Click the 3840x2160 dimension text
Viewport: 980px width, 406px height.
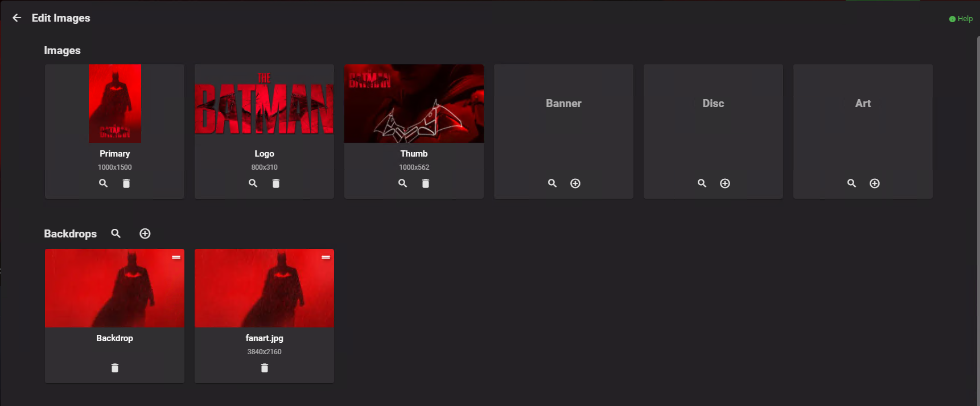265,352
